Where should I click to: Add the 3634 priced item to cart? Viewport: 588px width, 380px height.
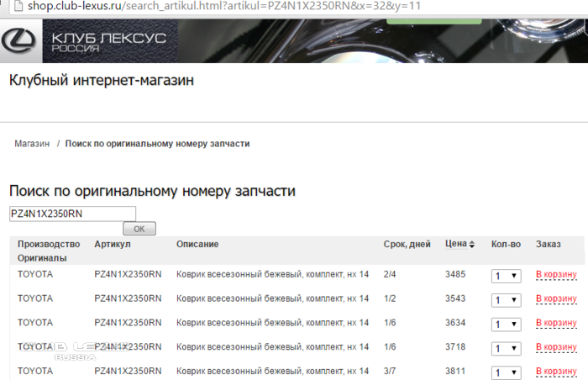(x=556, y=323)
